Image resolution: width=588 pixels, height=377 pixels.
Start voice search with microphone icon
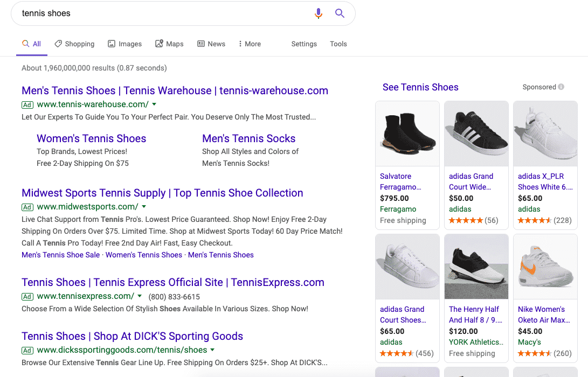319,13
